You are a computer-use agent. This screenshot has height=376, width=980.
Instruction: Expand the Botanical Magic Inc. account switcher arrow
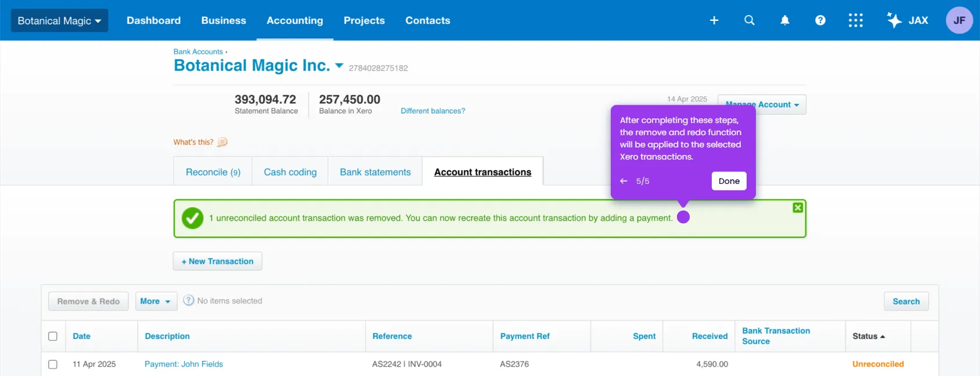339,66
